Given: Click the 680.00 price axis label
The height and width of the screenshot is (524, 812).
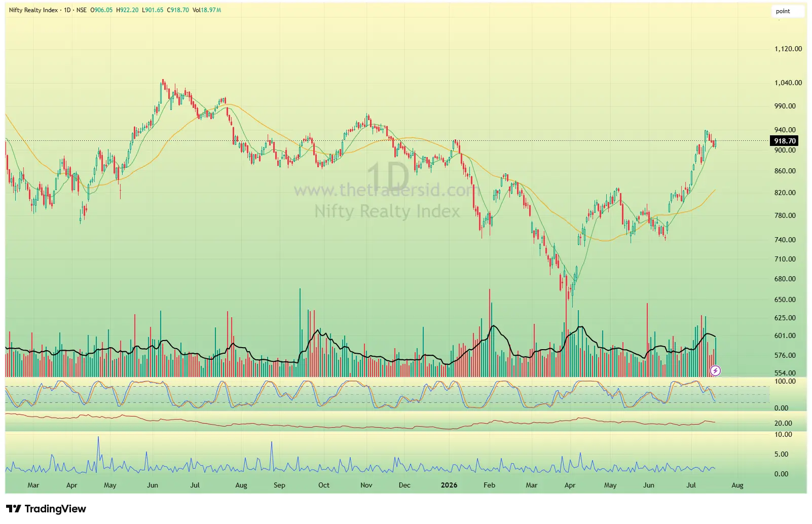Looking at the screenshot, I should click(785, 279).
